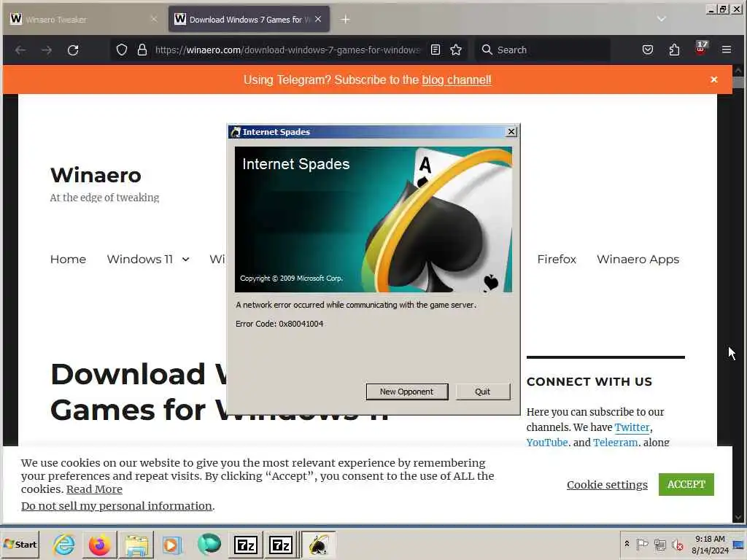Image resolution: width=747 pixels, height=560 pixels.
Task: Open the Extensions puzzle icon
Action: tap(674, 50)
